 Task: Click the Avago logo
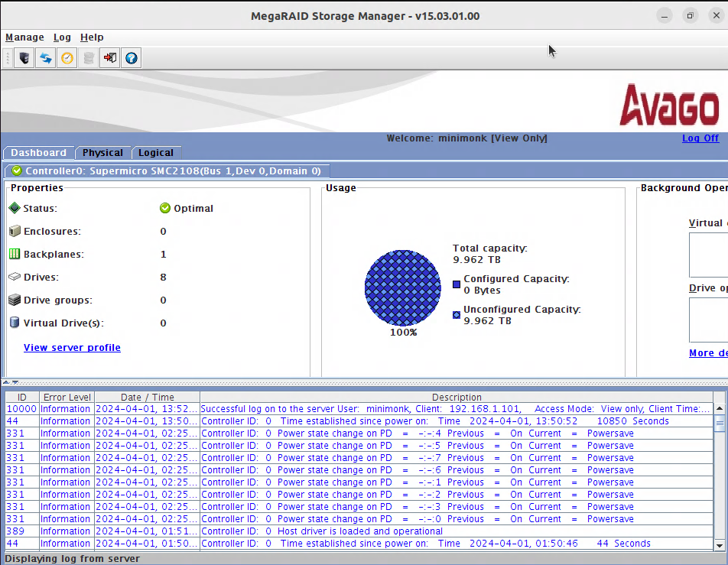point(669,105)
